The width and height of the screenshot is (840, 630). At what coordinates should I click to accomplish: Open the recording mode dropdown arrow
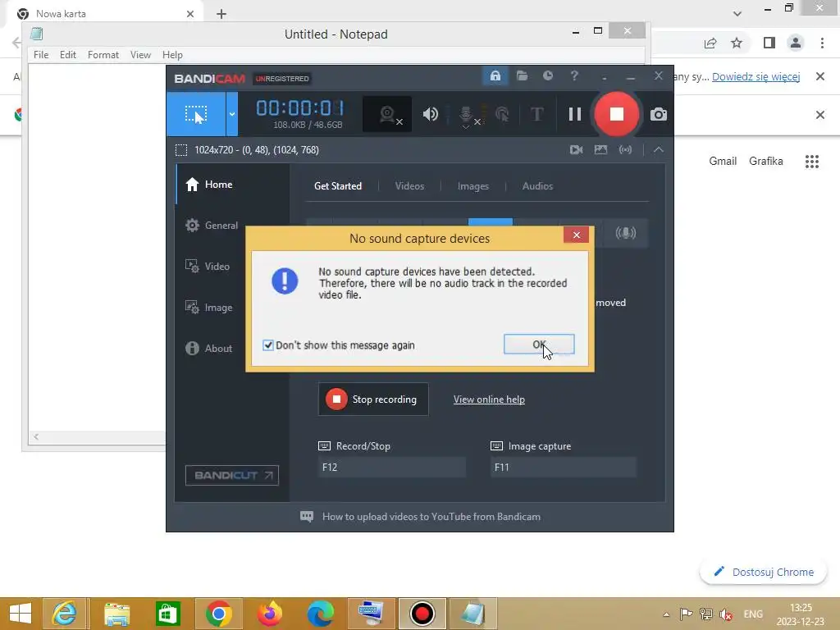pyautogui.click(x=231, y=114)
